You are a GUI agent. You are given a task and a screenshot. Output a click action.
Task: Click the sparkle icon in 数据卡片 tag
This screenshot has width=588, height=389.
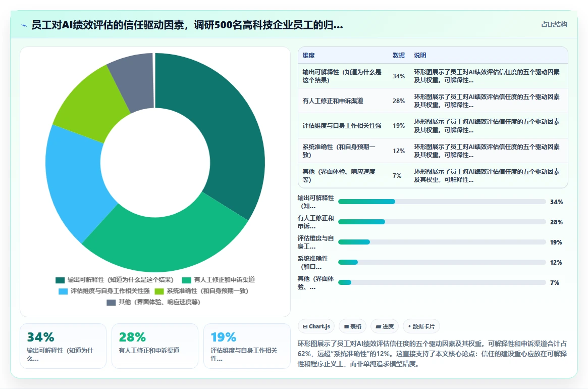(409, 326)
